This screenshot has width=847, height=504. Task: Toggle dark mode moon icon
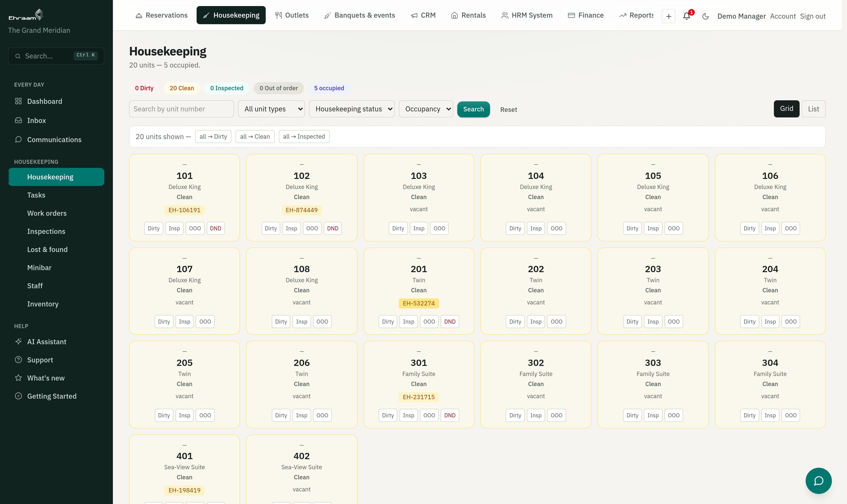pyautogui.click(x=705, y=16)
